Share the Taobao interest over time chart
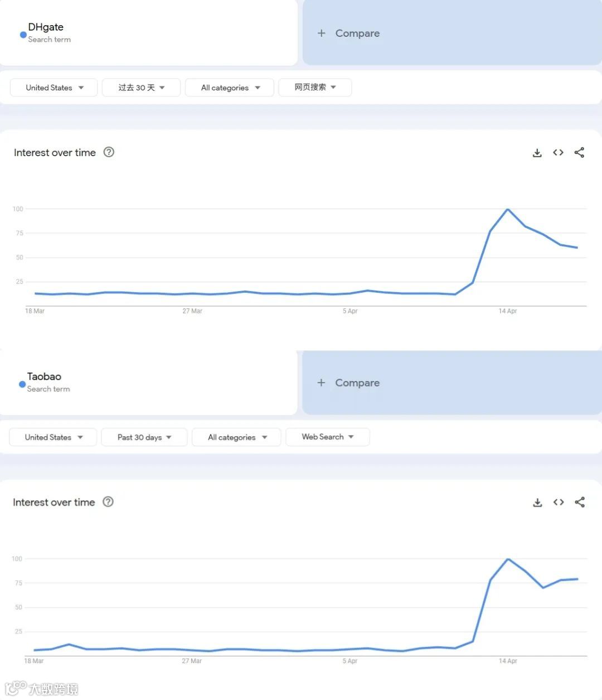The image size is (602, 700). [580, 502]
